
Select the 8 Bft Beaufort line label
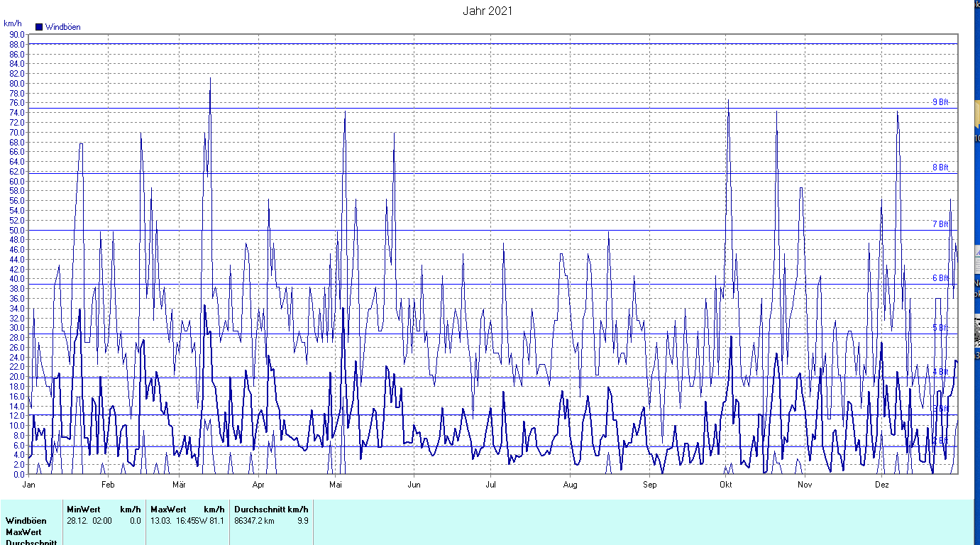(940, 167)
